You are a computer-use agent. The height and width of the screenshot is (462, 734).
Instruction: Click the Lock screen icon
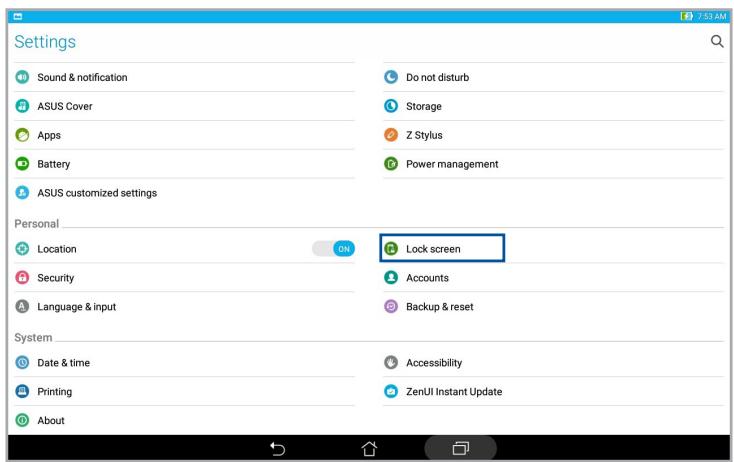point(391,249)
